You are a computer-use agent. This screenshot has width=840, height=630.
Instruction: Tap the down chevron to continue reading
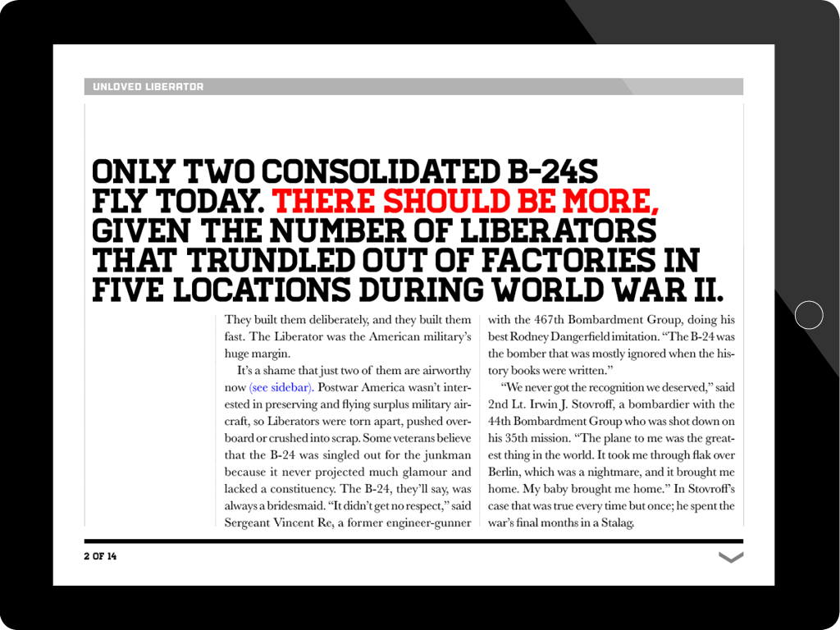coord(731,557)
